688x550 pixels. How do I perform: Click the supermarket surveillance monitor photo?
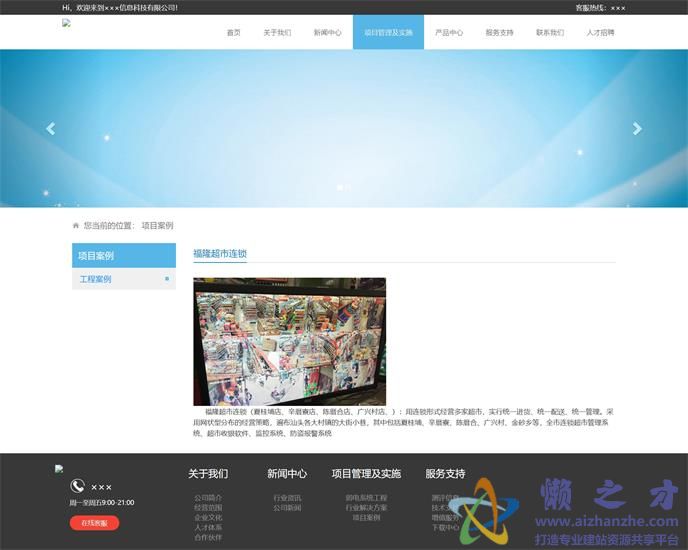[x=289, y=341]
